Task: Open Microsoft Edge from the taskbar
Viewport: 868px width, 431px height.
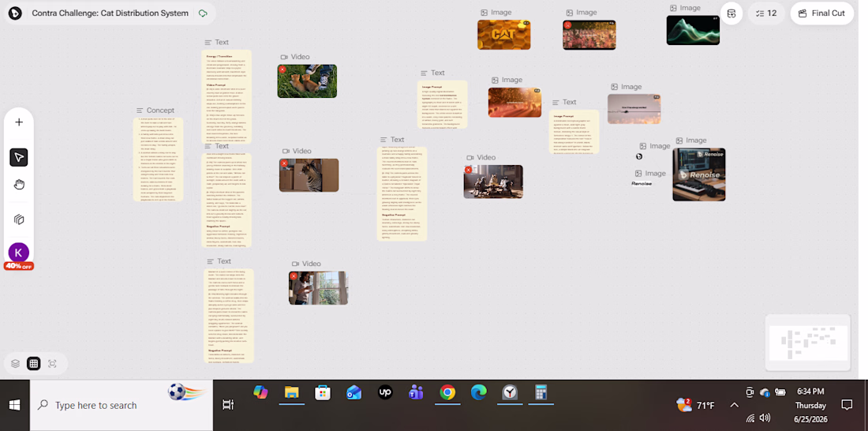Action: [x=478, y=393]
